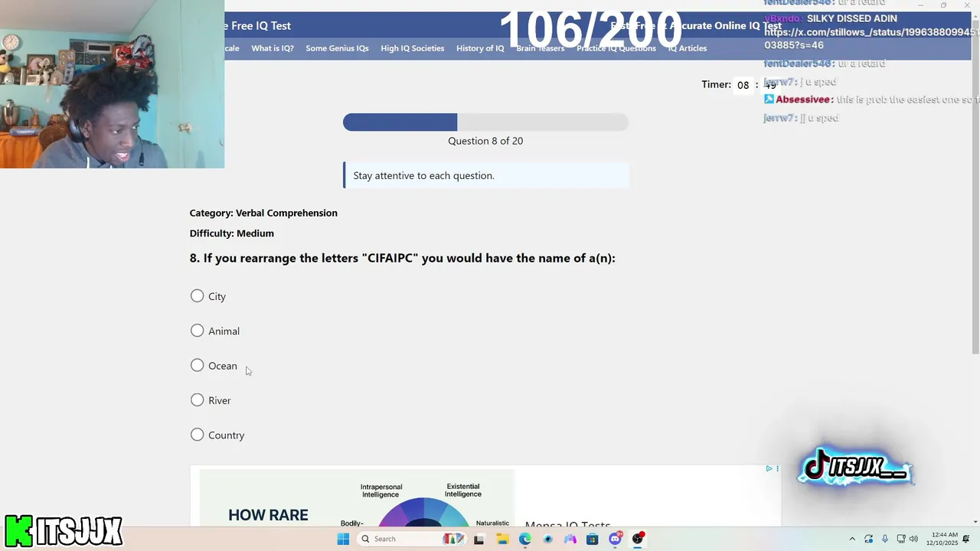Open OBS Studio from taskbar
This screenshot has width=980, height=551.
tap(638, 539)
